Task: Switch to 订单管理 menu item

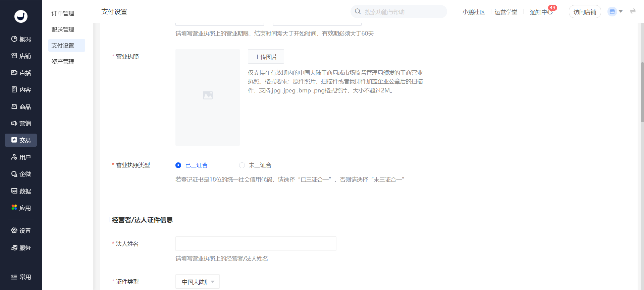Action: coord(63,13)
